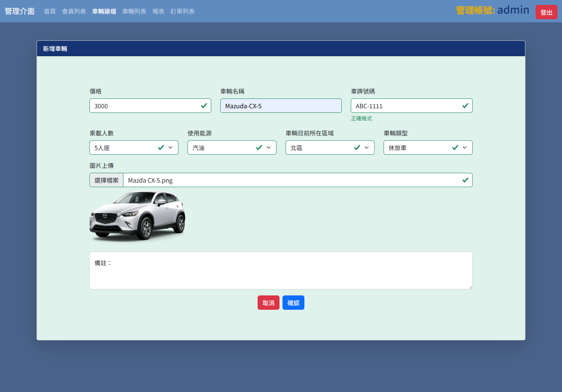Click the 選擇檔案 file button

coord(106,180)
